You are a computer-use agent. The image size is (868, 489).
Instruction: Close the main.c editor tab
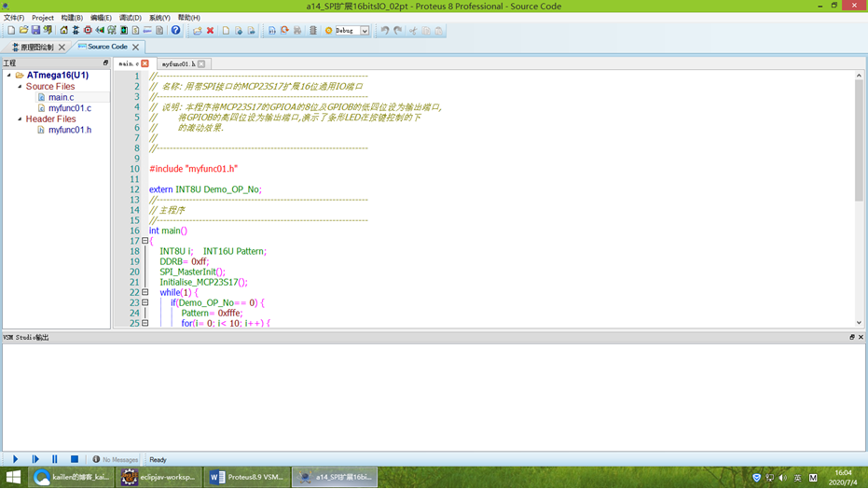pyautogui.click(x=145, y=63)
